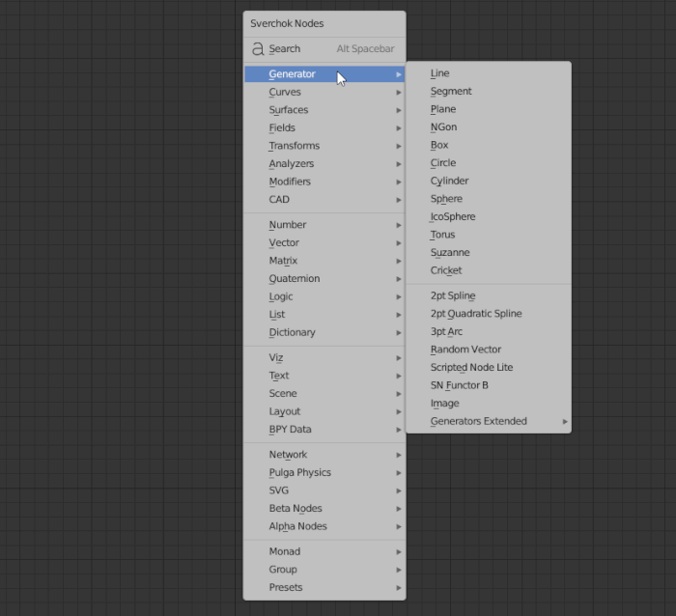Screen dimensions: 676x616
Task: Click Search in the Sverchok Nodes menu
Action: point(324,48)
